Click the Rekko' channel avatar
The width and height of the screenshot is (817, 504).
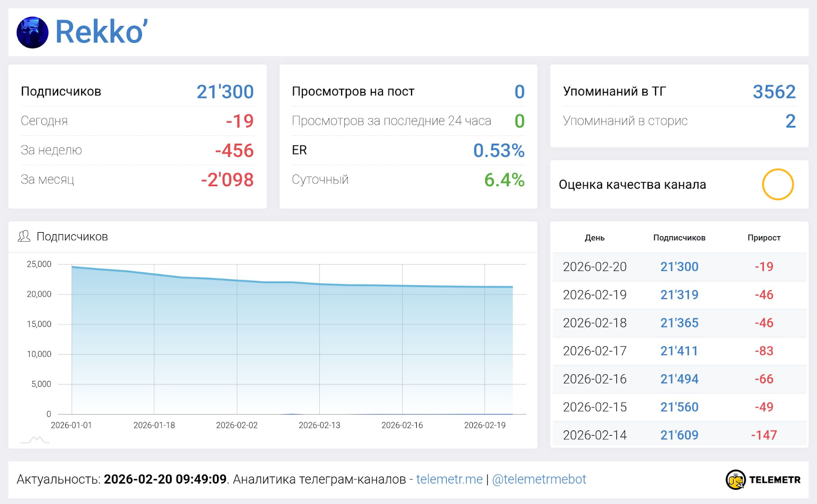[x=33, y=32]
